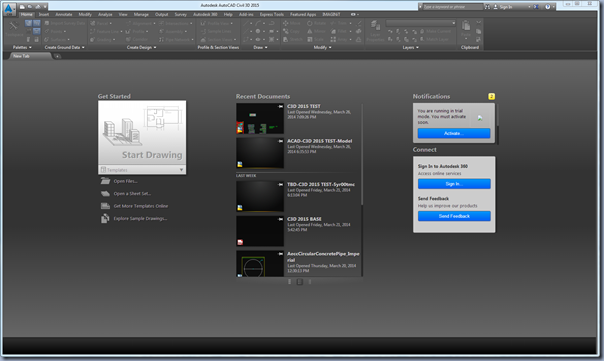Open the Toolspace palette
The width and height of the screenshot is (604, 361).
13,29
